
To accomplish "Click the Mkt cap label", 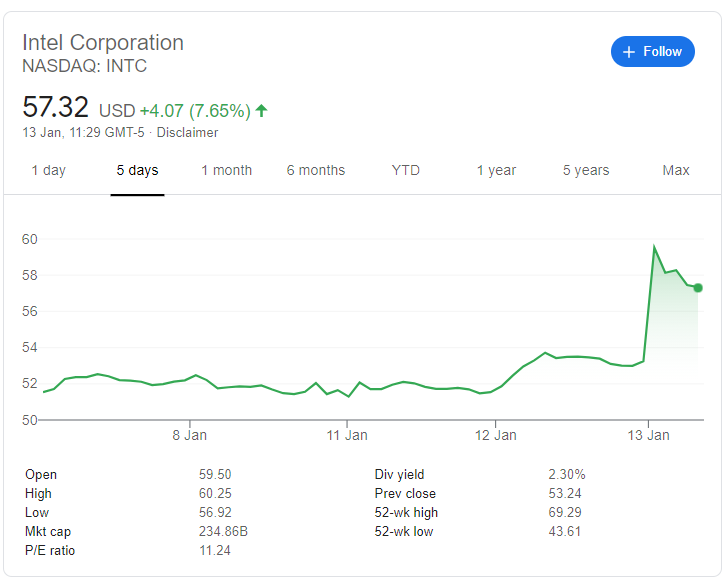I will pyautogui.click(x=48, y=531).
